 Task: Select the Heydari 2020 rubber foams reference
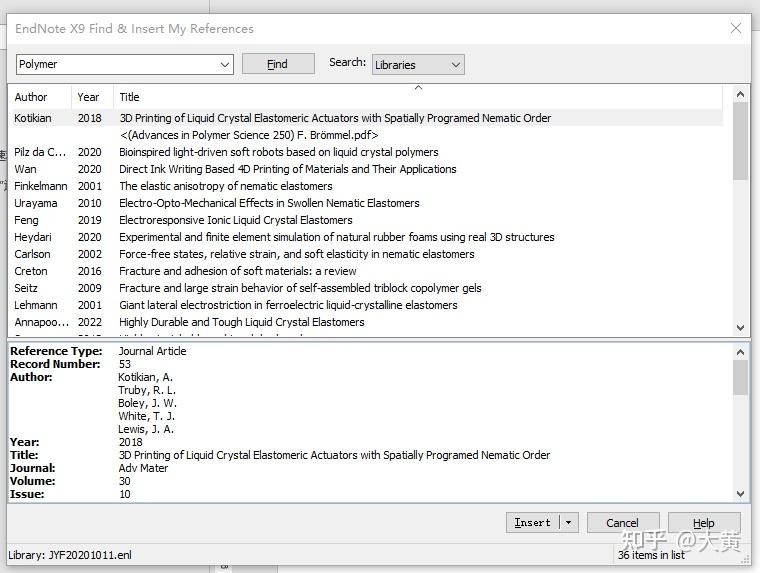point(366,237)
